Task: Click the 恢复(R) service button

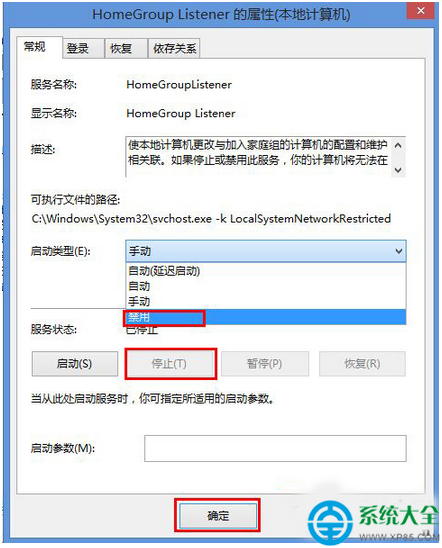Action: [362, 364]
